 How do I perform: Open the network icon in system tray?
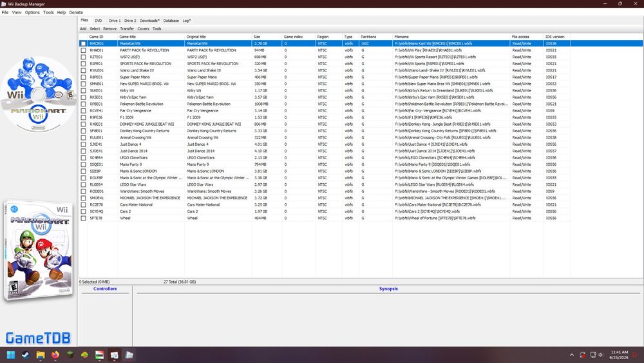[592, 355]
